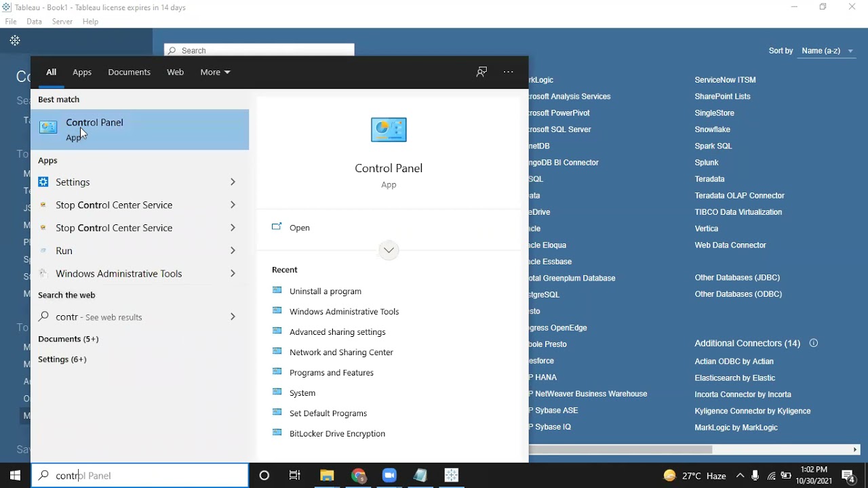Expand more actions chevron under Open
Screen dimensions: 868x488
pos(389,250)
